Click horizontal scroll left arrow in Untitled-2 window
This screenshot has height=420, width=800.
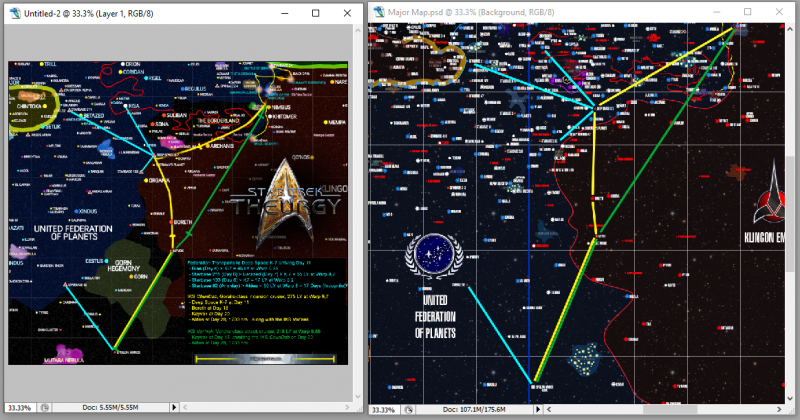185,407
